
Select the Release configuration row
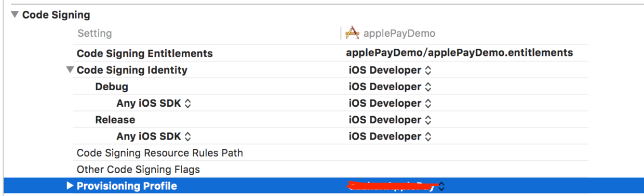coord(115,120)
